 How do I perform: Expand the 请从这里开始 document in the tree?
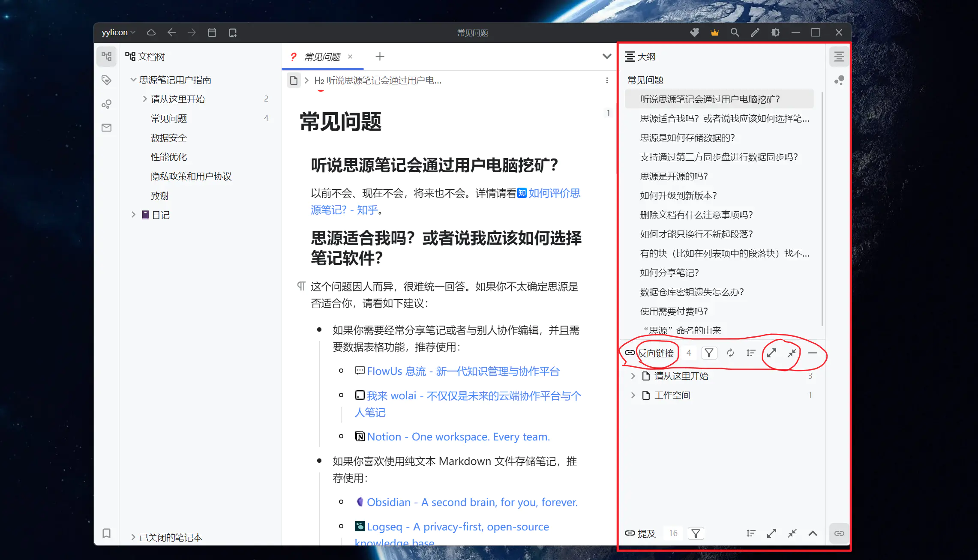pyautogui.click(x=144, y=99)
